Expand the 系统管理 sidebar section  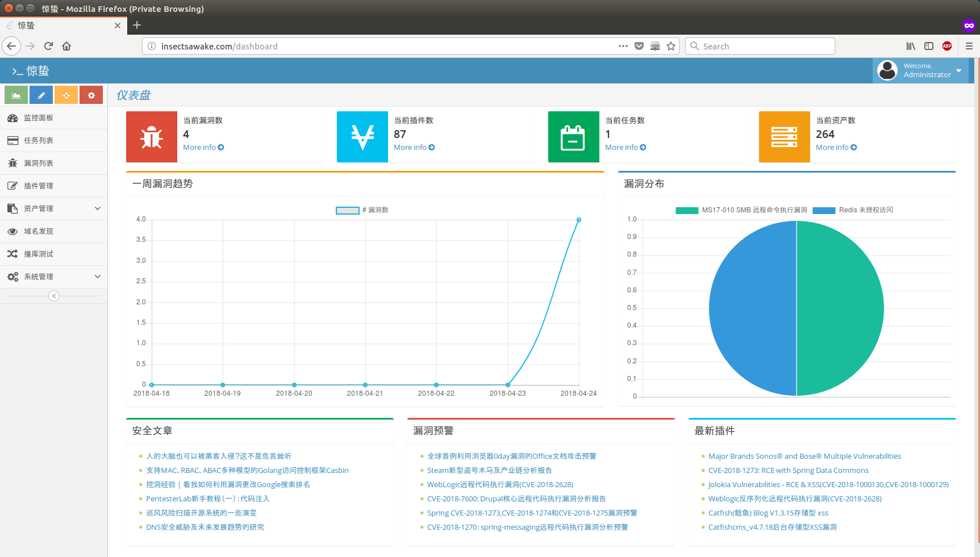(x=54, y=277)
